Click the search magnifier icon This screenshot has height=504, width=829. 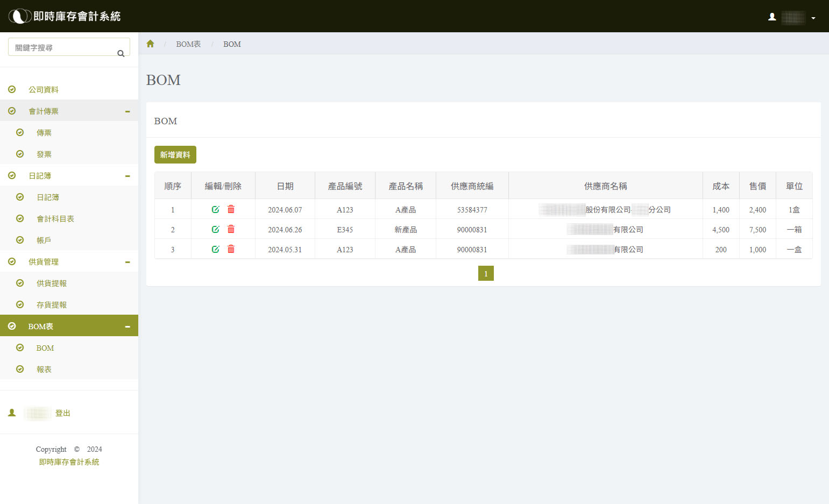pyautogui.click(x=121, y=53)
